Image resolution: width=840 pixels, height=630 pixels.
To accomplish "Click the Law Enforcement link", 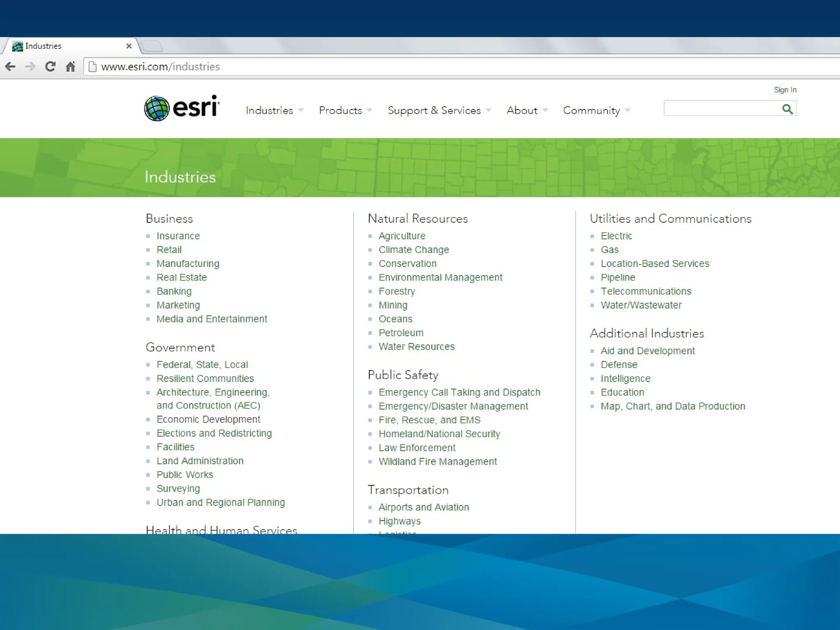I will coord(417,447).
